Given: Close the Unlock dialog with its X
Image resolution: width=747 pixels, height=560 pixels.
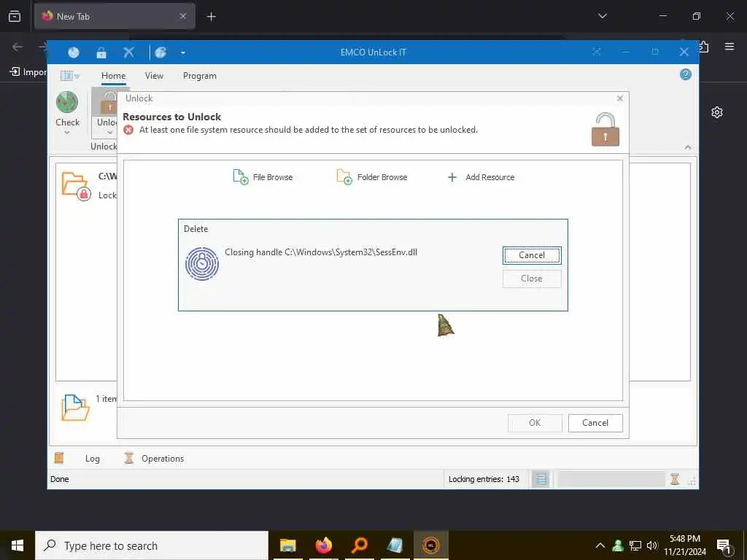Looking at the screenshot, I should tap(620, 98).
